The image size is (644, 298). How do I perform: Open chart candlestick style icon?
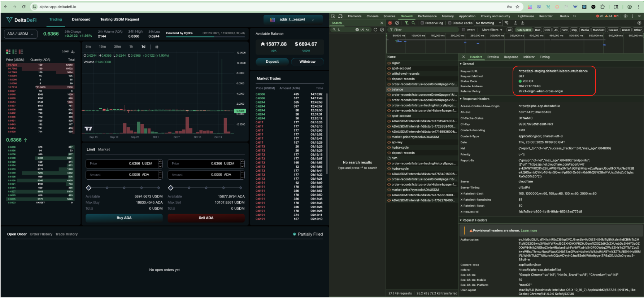pyautogui.click(x=157, y=47)
